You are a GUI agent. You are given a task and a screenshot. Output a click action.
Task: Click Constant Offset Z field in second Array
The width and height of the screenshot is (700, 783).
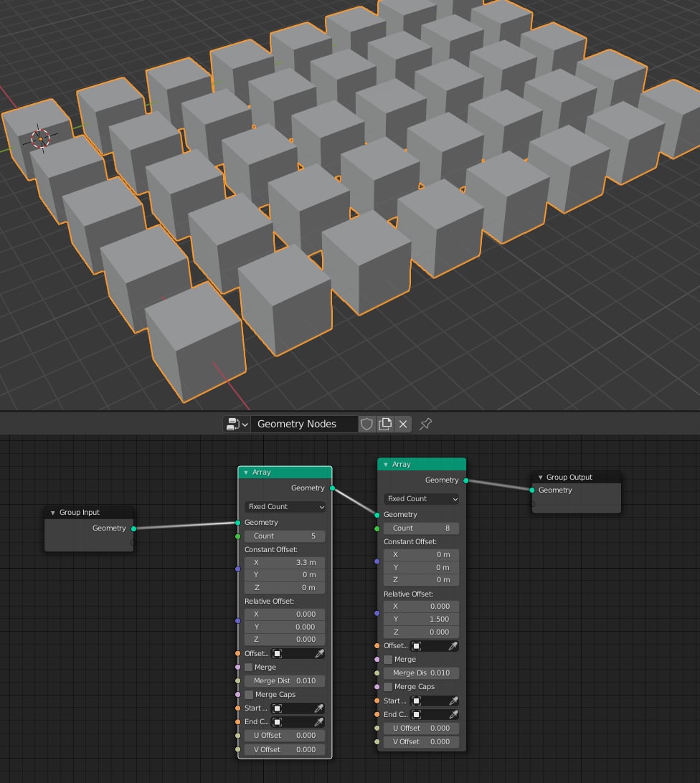421,580
